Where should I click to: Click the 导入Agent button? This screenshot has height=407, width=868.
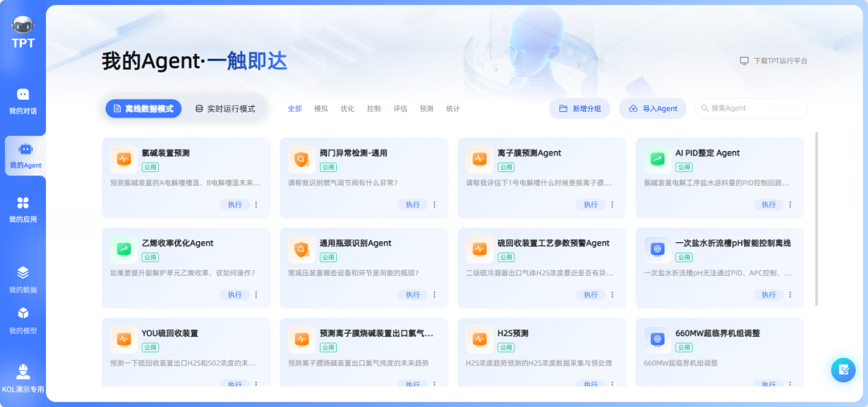pyautogui.click(x=653, y=109)
